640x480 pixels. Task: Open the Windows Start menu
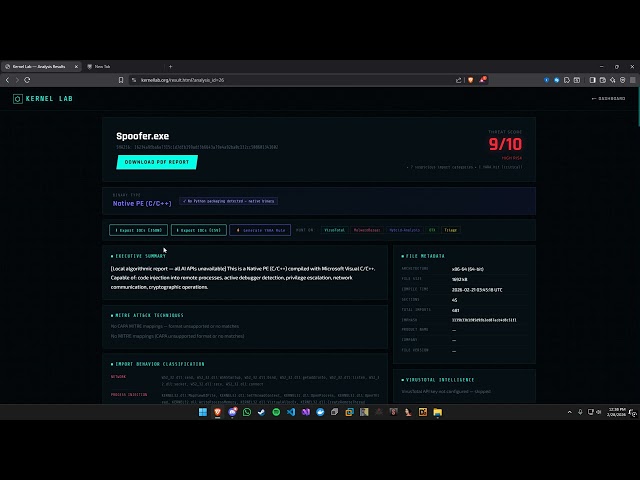pos(202,412)
